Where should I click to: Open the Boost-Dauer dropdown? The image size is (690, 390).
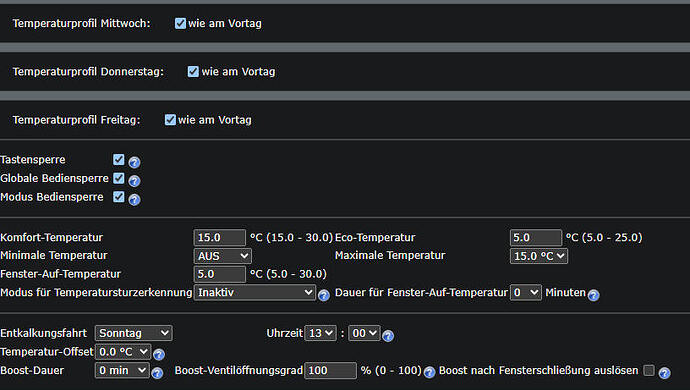pos(122,370)
